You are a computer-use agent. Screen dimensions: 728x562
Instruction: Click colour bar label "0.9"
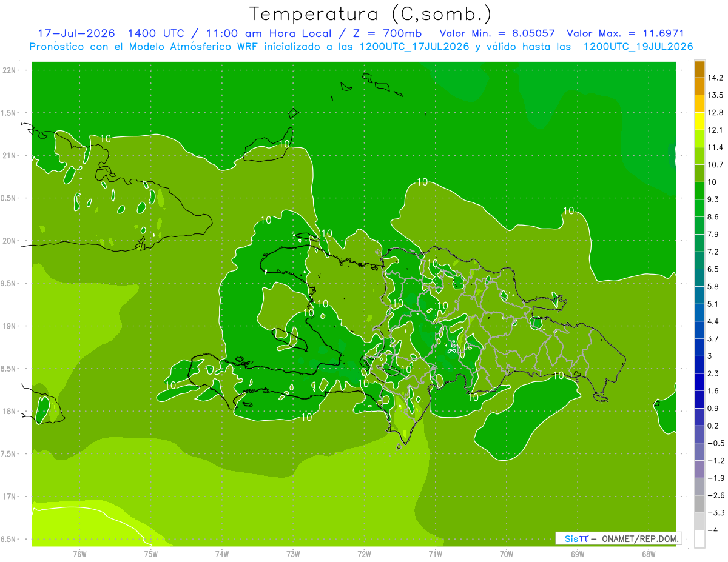click(x=714, y=408)
